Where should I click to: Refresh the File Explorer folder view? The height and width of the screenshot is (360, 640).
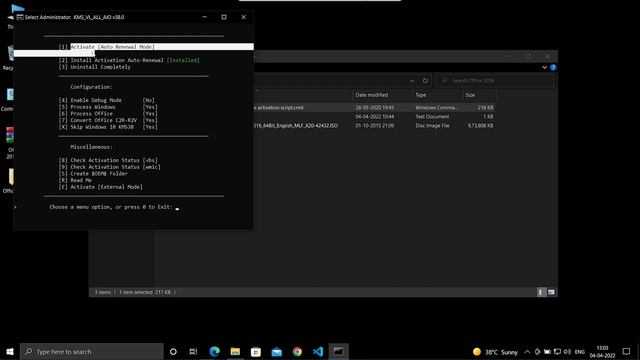click(425, 80)
